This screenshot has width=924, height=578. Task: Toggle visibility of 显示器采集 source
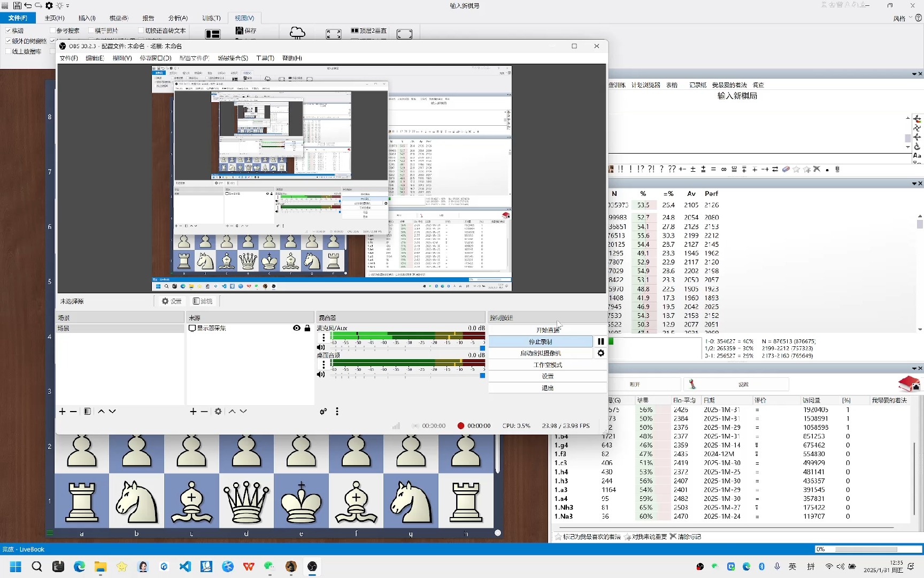(297, 328)
